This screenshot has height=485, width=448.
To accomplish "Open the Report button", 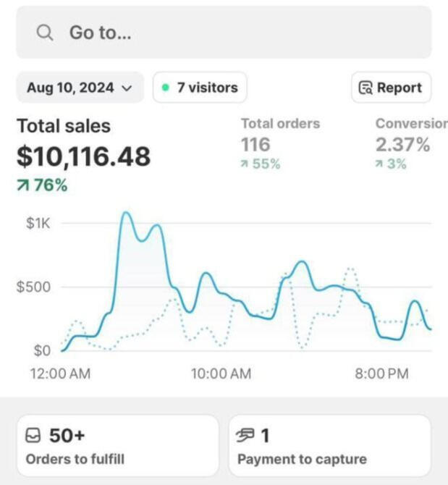I will (391, 88).
